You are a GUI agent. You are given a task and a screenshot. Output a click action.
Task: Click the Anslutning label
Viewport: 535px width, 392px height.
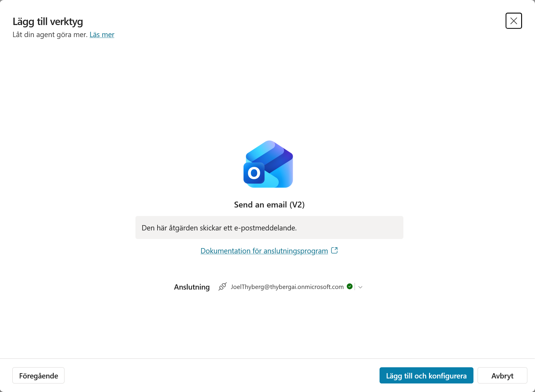(x=192, y=287)
